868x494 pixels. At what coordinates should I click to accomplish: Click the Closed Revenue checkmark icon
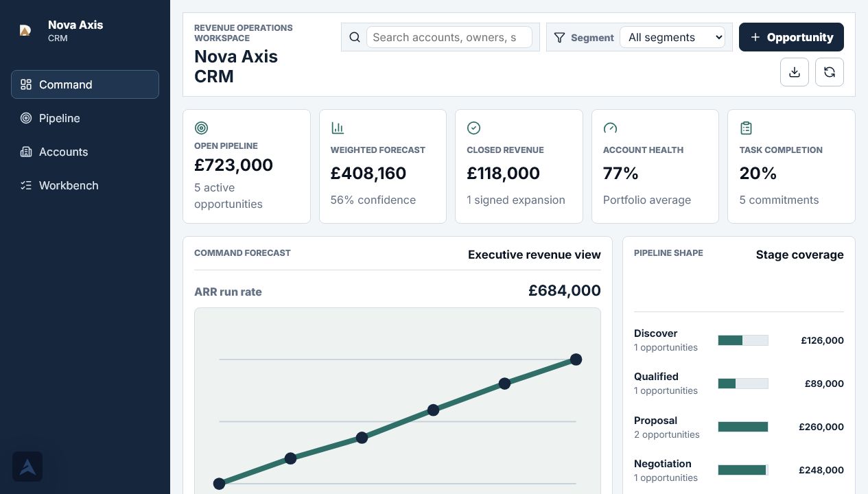(473, 128)
